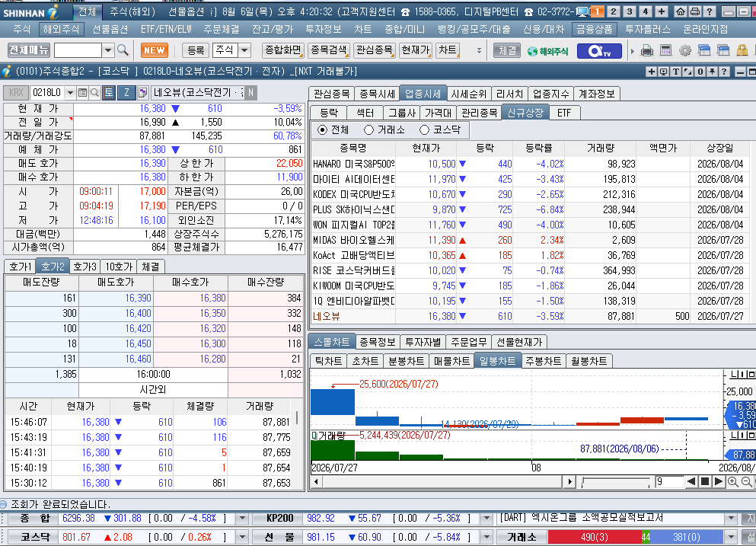Open the memo note icon beside the Z button

click(142, 92)
